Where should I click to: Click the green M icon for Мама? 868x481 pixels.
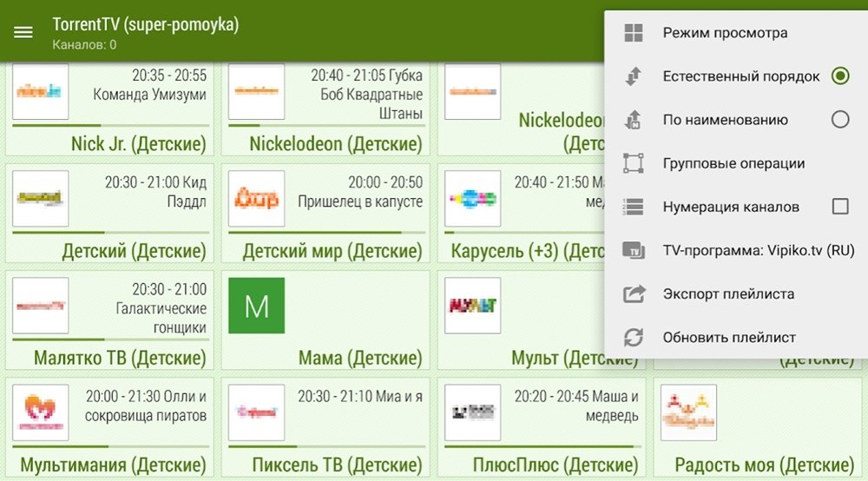(x=256, y=306)
